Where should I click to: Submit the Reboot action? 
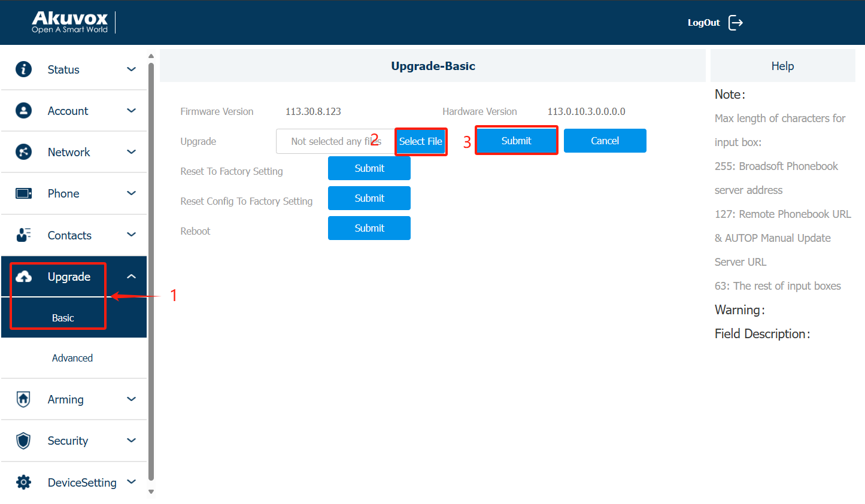[369, 228]
